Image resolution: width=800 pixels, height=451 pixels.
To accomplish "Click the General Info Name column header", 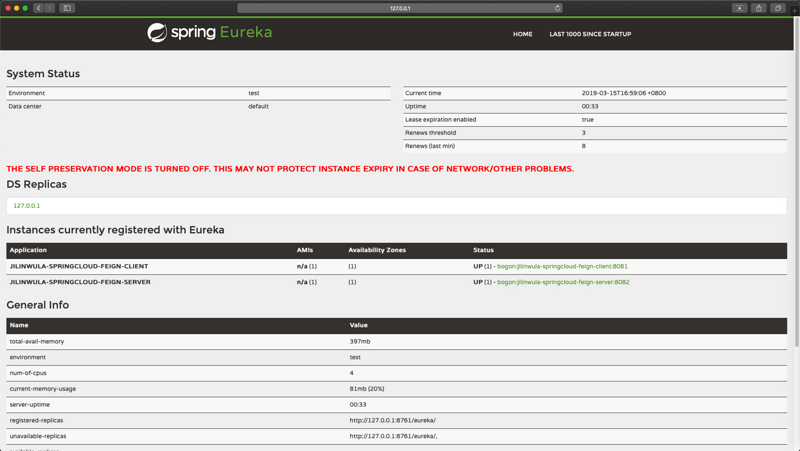I will pos(19,325).
